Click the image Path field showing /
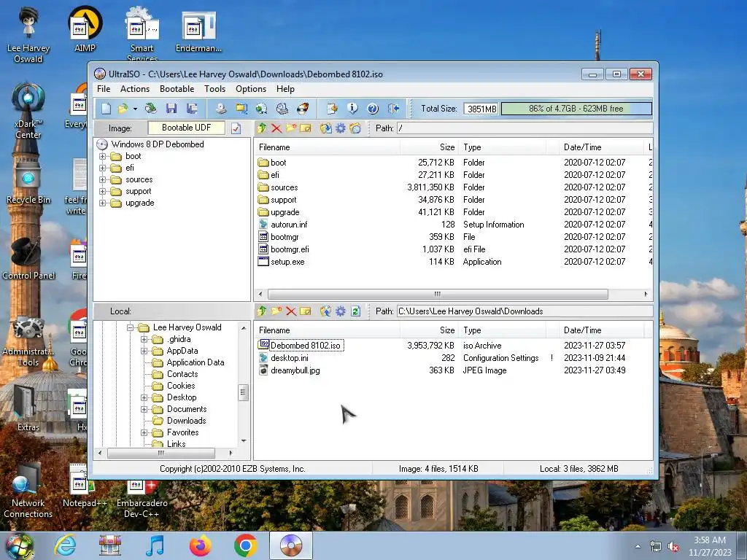Screen dimensions: 747x560 (525, 128)
